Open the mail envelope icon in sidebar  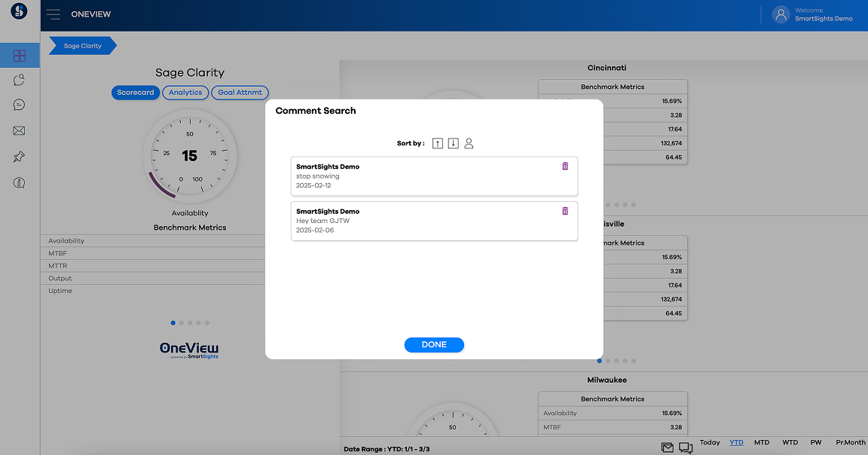pos(20,131)
